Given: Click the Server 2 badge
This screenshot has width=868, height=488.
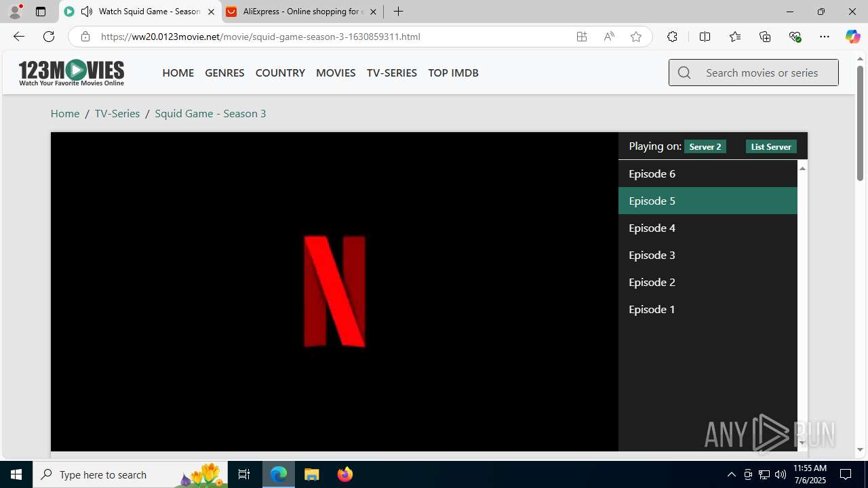Looking at the screenshot, I should coord(705,146).
